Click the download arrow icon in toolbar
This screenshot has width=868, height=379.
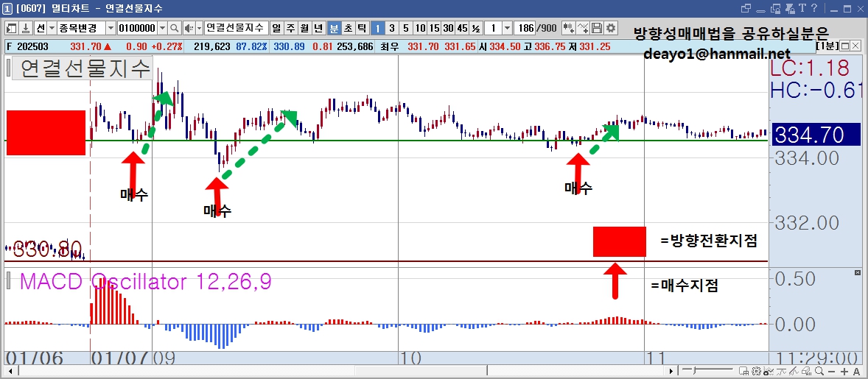26,28
